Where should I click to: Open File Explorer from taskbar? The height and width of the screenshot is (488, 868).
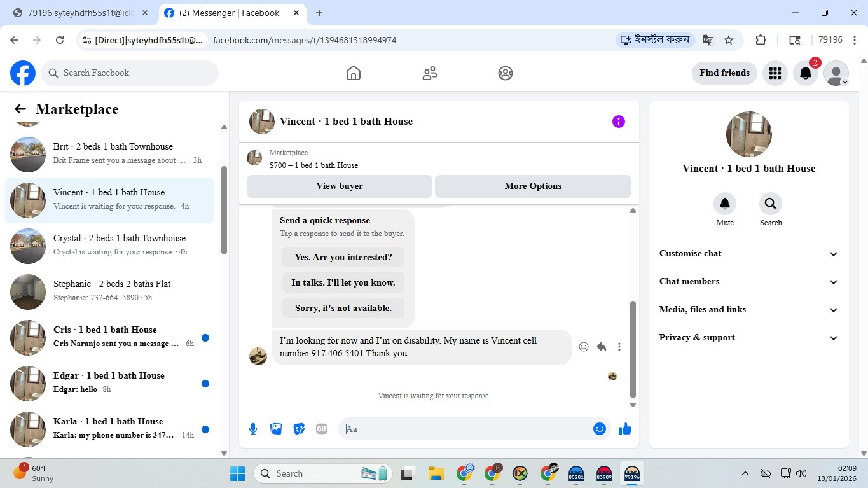coord(436,473)
